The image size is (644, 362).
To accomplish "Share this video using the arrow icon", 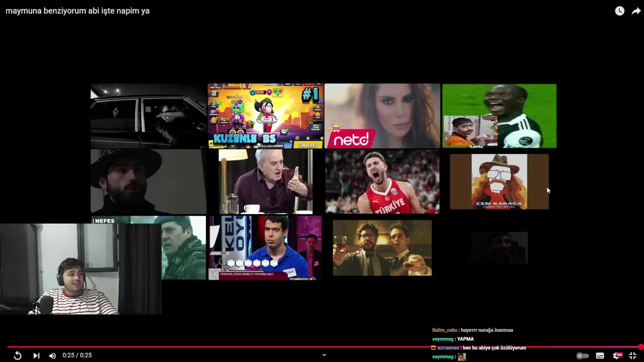I will [636, 11].
